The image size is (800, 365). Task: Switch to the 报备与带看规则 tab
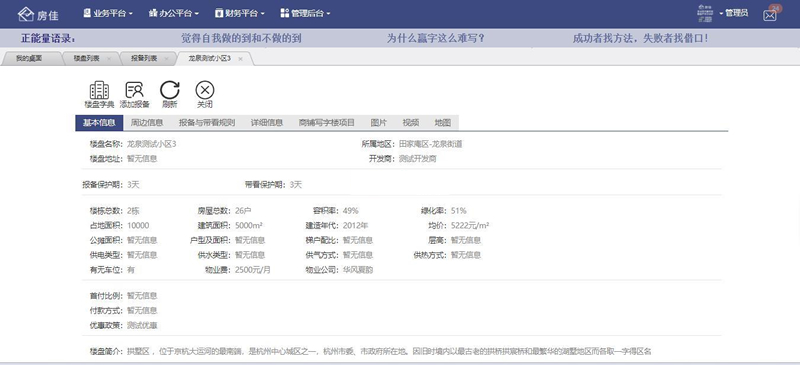point(207,123)
